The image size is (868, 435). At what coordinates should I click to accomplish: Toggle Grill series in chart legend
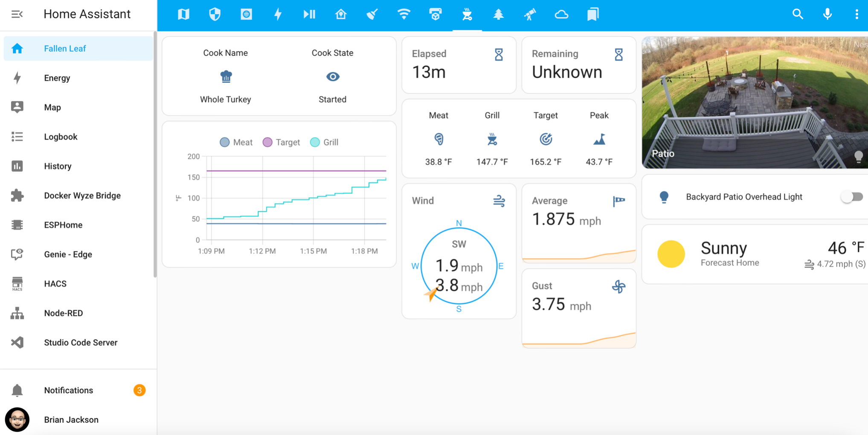[x=325, y=142]
